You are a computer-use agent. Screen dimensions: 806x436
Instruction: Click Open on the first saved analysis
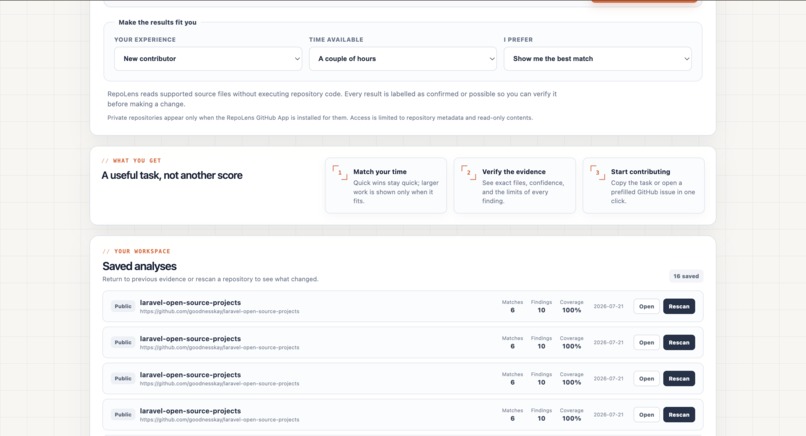coord(646,306)
